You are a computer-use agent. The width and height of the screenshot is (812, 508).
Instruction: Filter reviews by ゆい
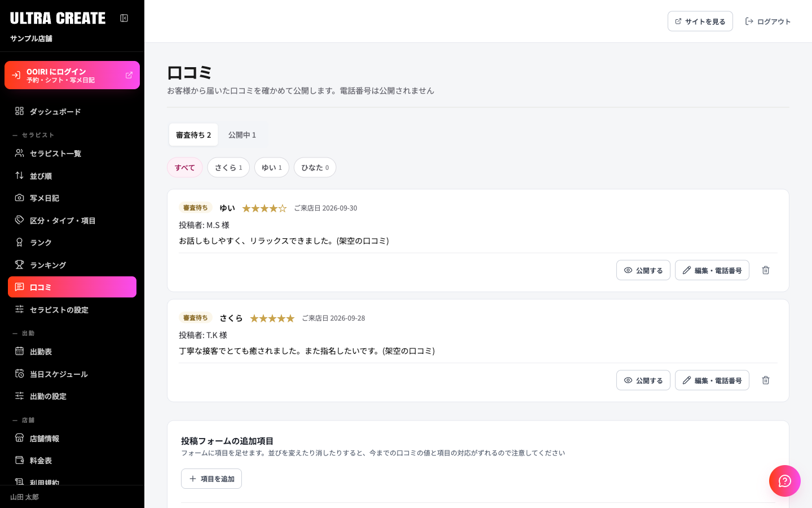point(272,168)
